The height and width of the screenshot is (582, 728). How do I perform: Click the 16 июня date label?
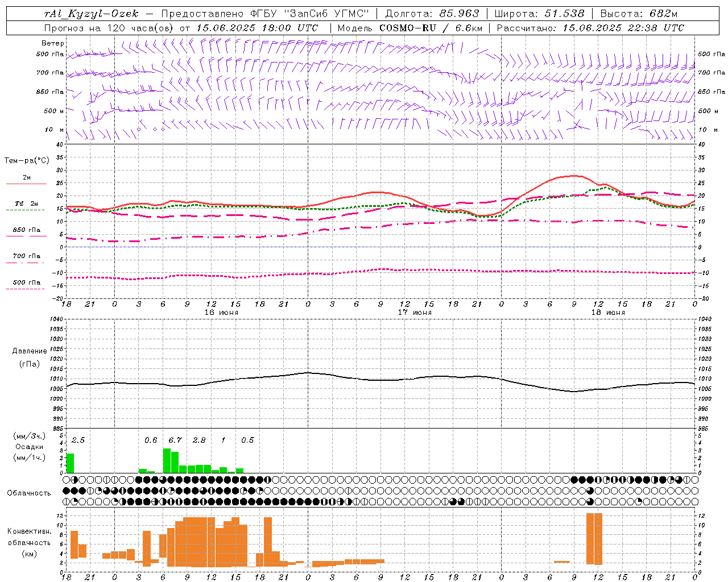pos(221,313)
